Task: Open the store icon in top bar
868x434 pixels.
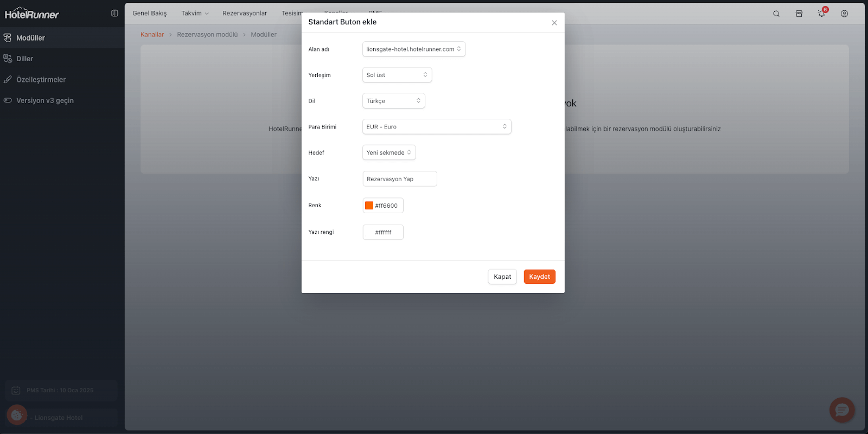Action: (799, 14)
